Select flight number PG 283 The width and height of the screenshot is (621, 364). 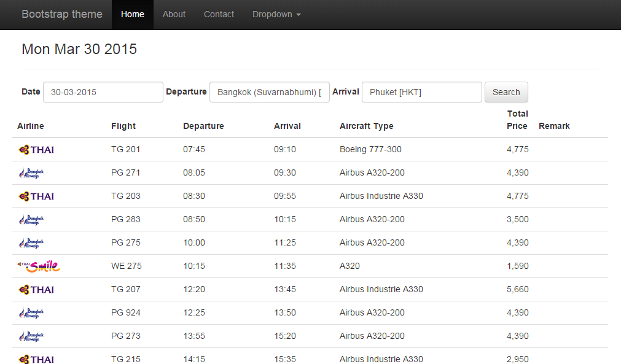tap(125, 219)
